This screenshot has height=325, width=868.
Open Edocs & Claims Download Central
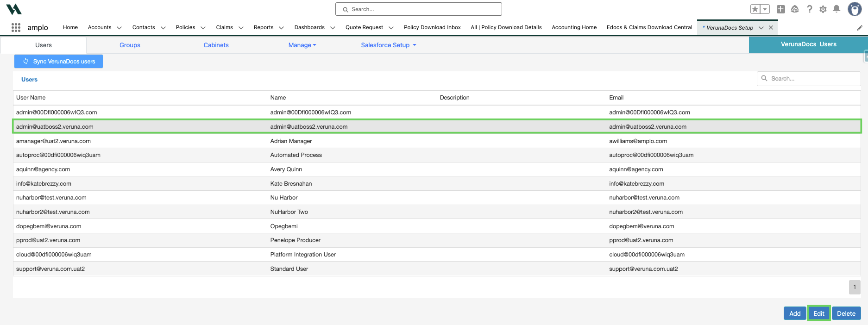pos(649,27)
